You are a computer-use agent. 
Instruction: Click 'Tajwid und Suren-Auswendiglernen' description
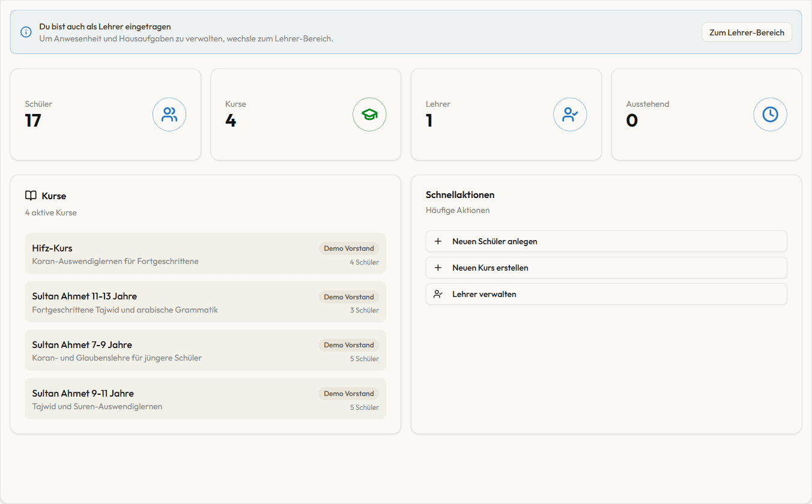97,407
